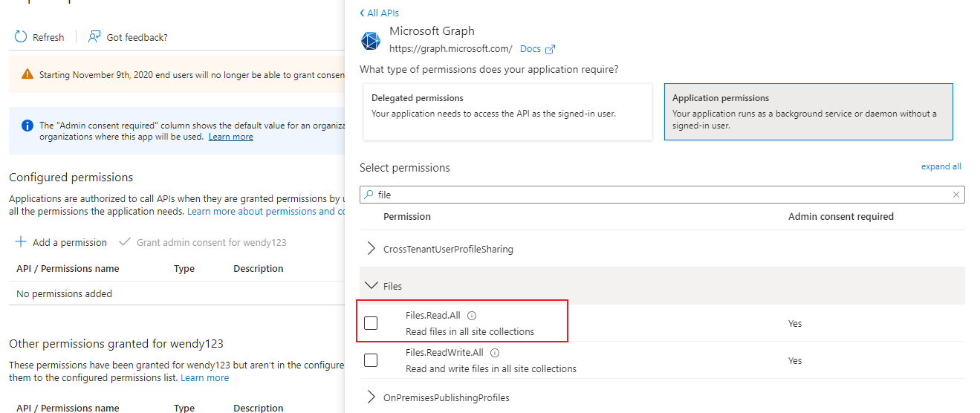Expand the CrossTenantUserProfileSharing group
Image resolution: width=980 pixels, height=413 pixels.
(x=371, y=249)
